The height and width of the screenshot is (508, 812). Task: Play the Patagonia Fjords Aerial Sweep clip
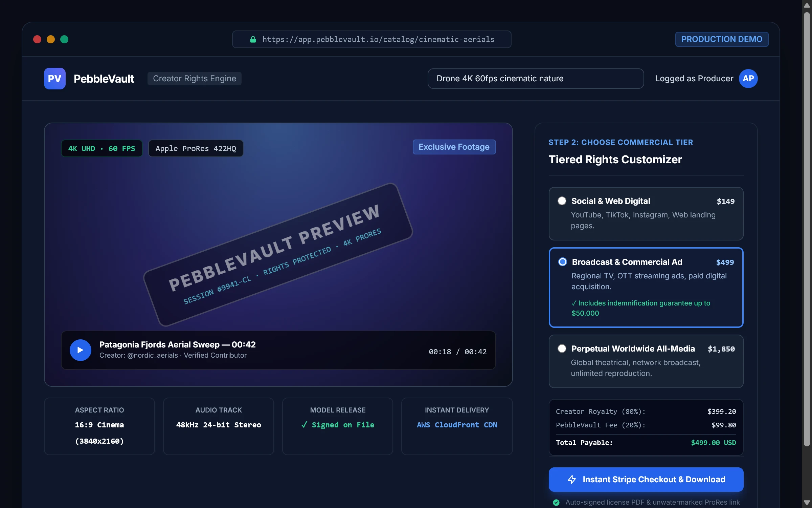[x=80, y=350]
